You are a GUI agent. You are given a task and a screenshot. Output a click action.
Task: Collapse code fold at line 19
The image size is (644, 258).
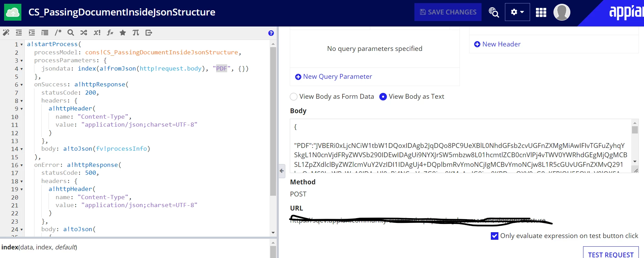click(x=22, y=189)
